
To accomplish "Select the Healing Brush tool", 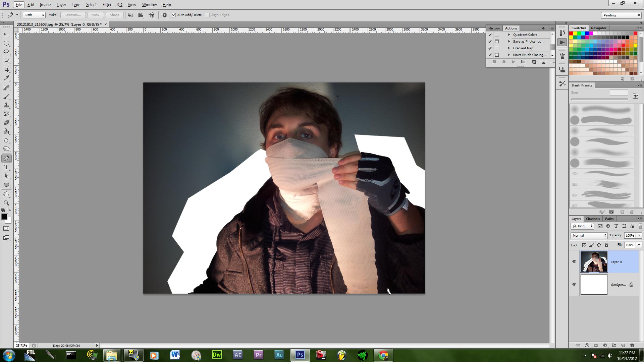I will [6, 88].
